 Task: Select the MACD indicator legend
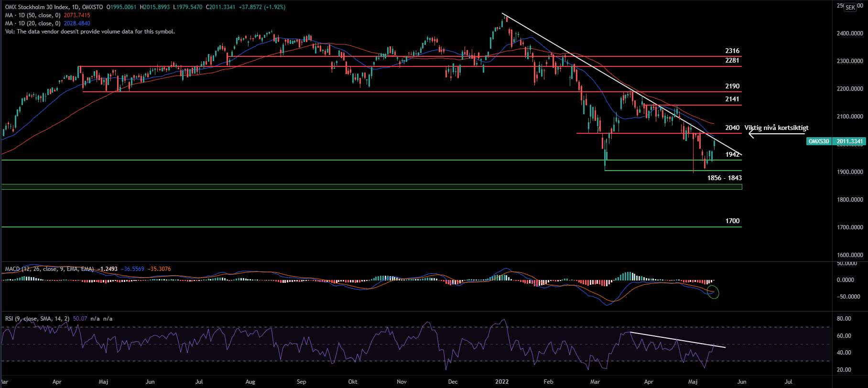coord(50,269)
